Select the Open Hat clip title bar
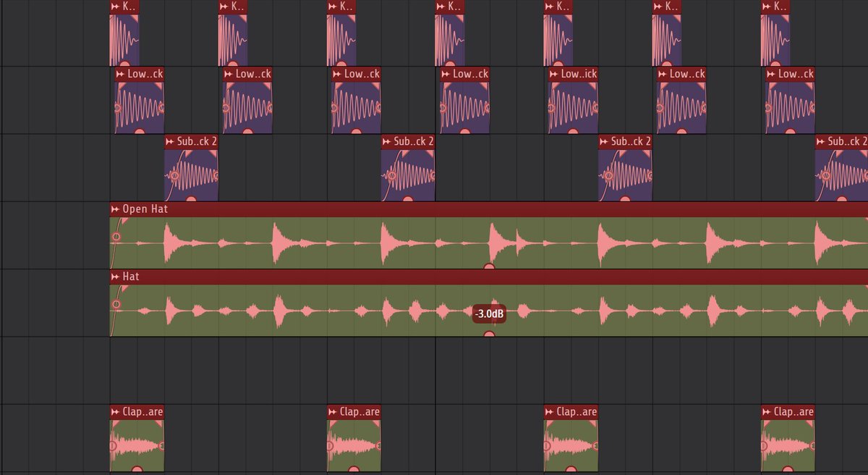 pos(489,209)
